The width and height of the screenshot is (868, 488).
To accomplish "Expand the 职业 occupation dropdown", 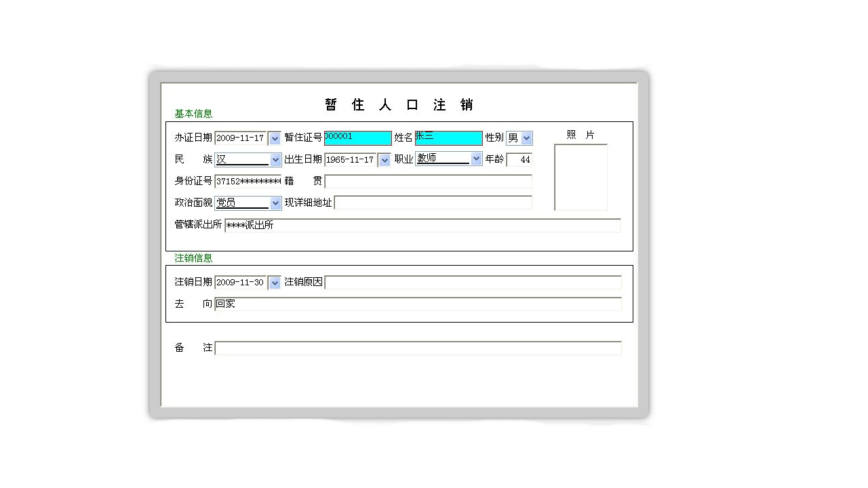I will (476, 159).
